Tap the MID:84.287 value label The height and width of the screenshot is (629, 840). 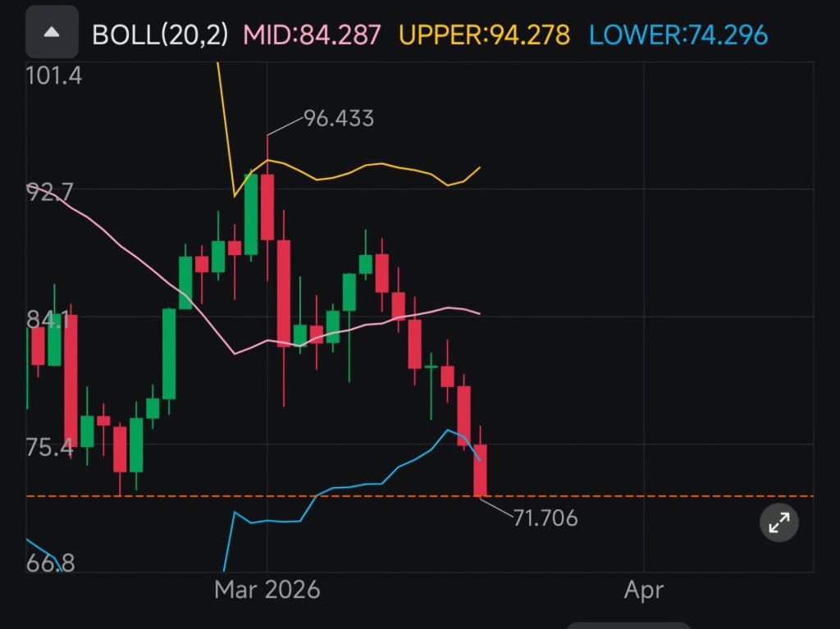[312, 34]
